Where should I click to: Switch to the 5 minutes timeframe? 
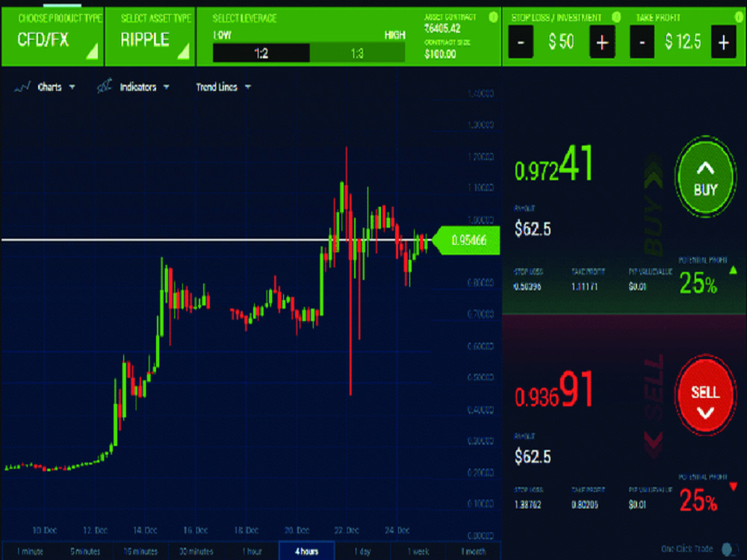point(85,552)
